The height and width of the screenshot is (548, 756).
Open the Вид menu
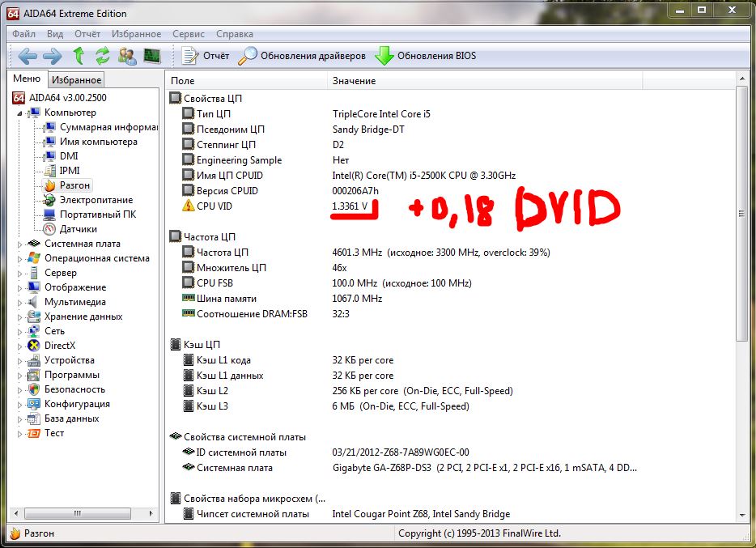(x=55, y=34)
